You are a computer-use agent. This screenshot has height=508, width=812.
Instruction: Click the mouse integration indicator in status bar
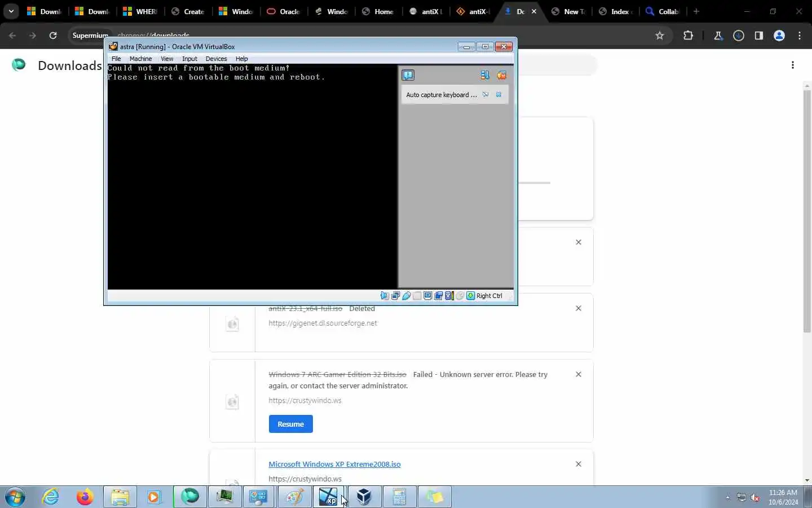[x=460, y=296]
